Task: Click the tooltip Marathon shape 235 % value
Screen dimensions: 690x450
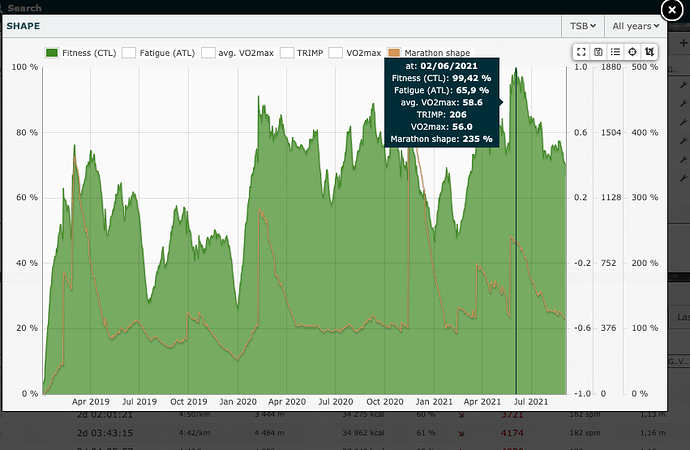Action: tap(477, 139)
